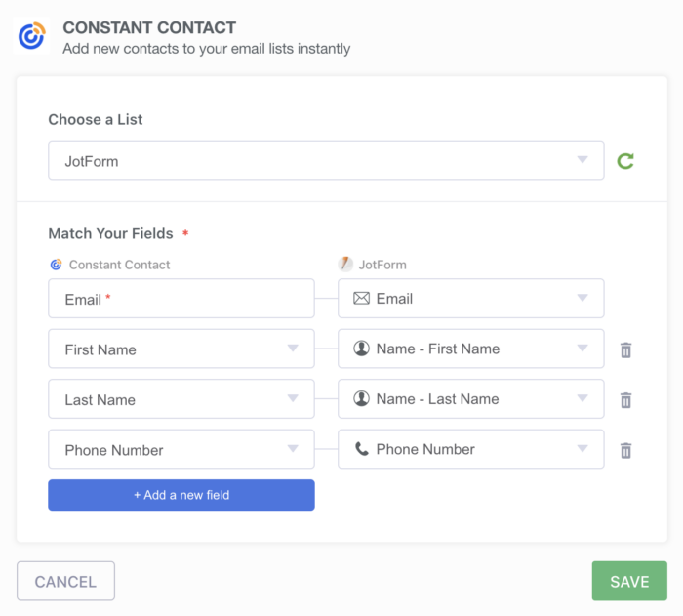Click the person icon beside Name - Last Name
The height and width of the screenshot is (616, 683).
361,399
